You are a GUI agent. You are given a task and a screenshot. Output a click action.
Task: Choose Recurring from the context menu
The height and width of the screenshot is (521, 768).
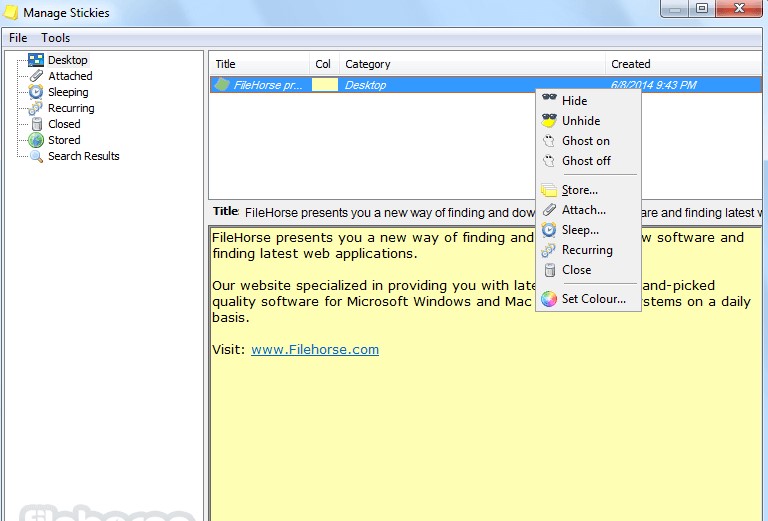588,250
